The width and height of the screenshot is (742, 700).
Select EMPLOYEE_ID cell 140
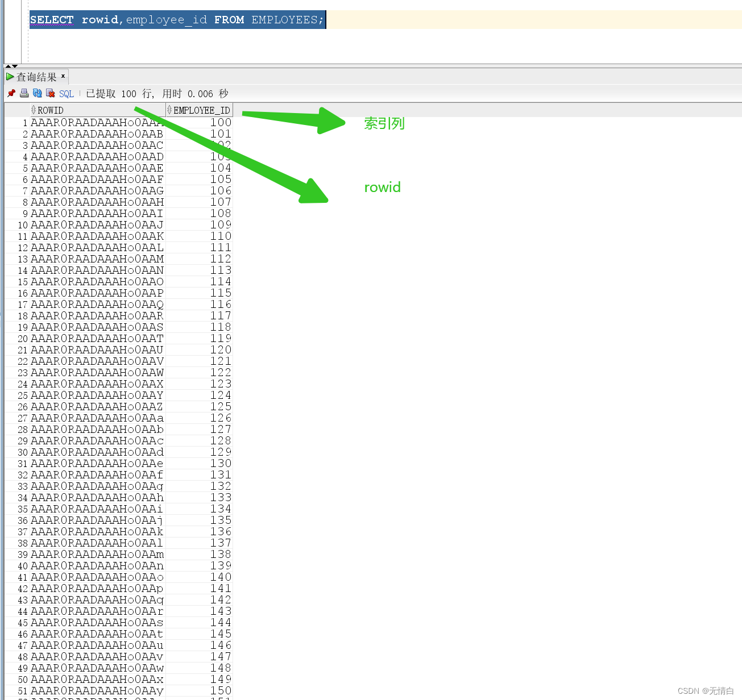click(199, 577)
